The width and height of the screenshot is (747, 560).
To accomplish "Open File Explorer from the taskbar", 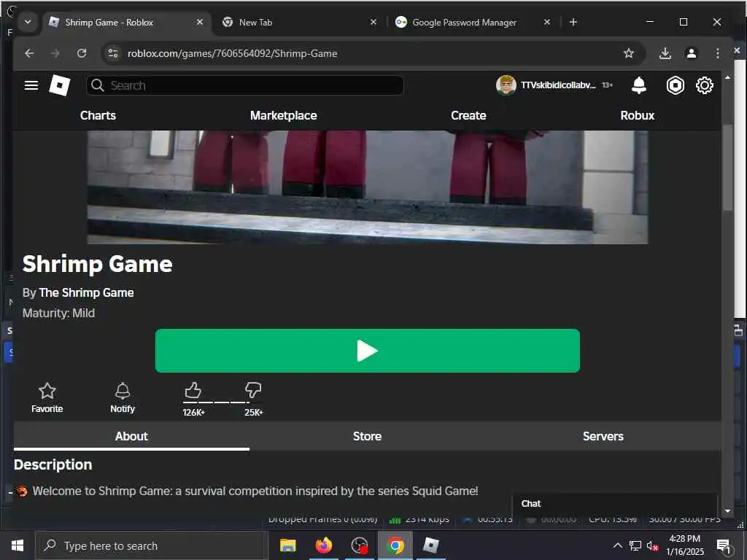I will pos(287,545).
